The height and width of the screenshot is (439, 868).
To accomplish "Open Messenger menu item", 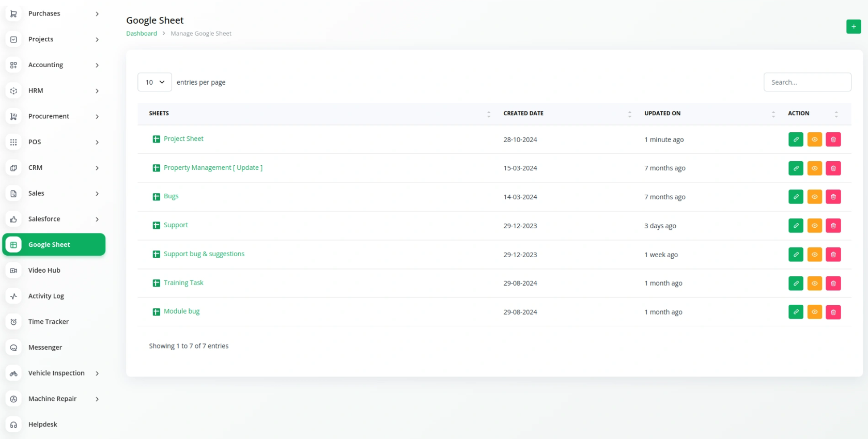I will pyautogui.click(x=45, y=348).
